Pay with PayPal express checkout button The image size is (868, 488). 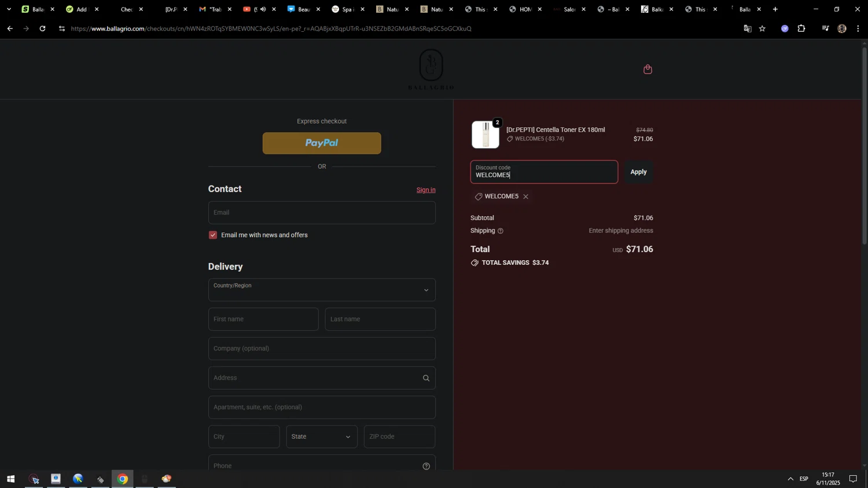point(322,143)
